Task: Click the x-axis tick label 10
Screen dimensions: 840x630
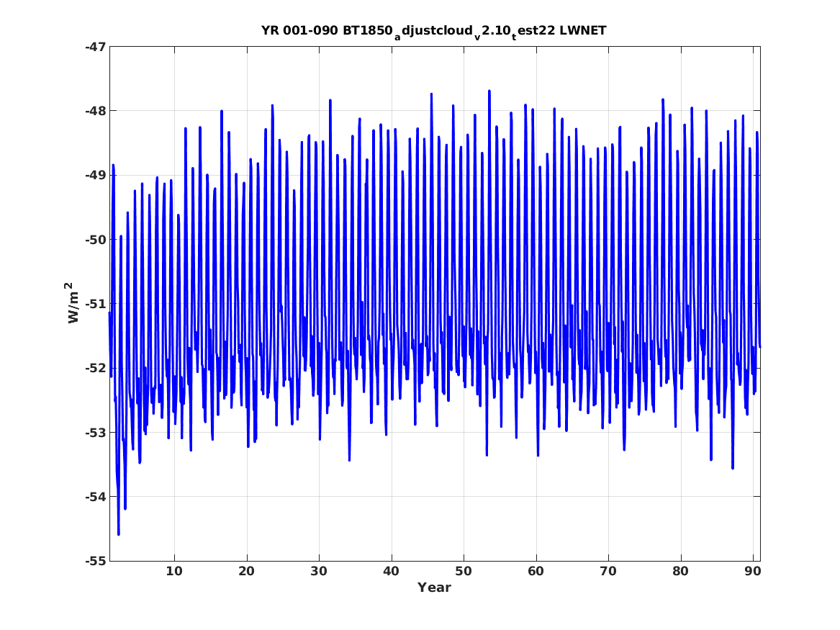Action: (174, 572)
